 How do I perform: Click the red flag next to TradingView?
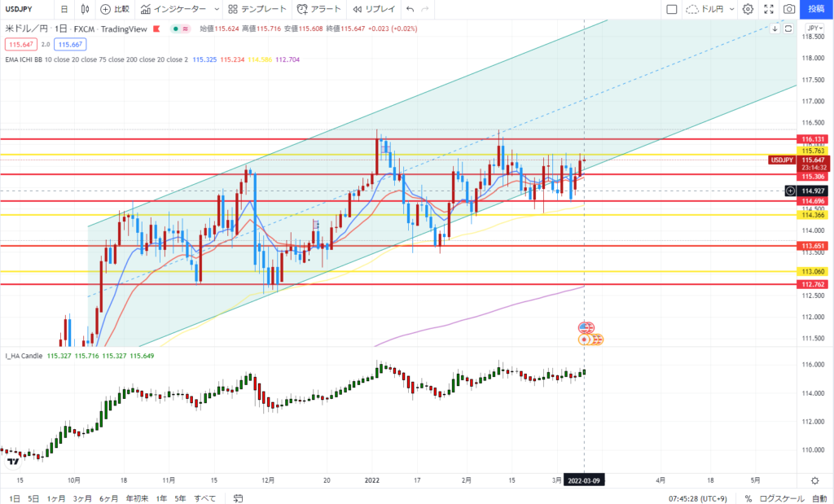[x=156, y=28]
